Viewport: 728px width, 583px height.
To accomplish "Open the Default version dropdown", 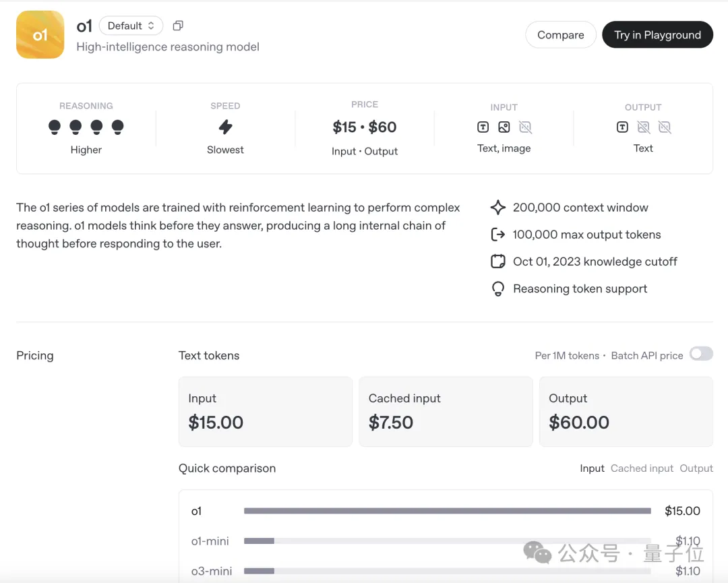I will pyautogui.click(x=131, y=26).
